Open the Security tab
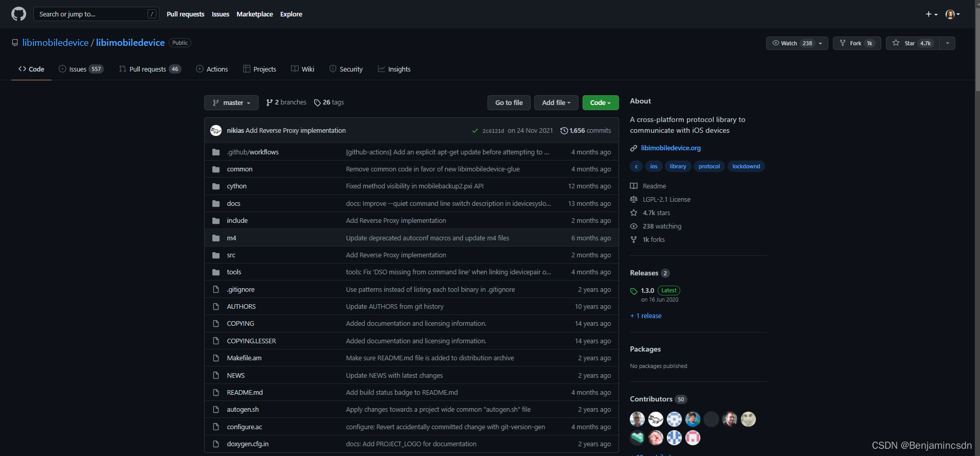Viewport: 980px width, 456px height. pyautogui.click(x=346, y=69)
